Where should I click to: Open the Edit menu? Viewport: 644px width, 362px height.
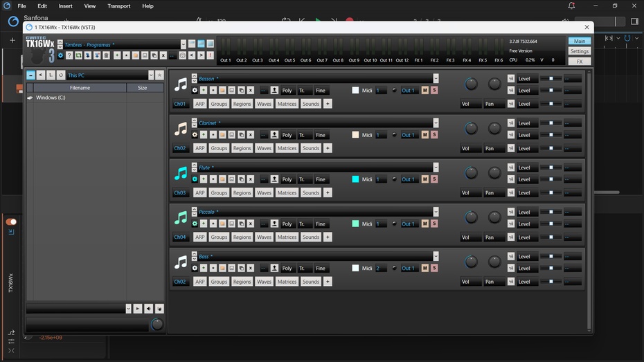[42, 6]
